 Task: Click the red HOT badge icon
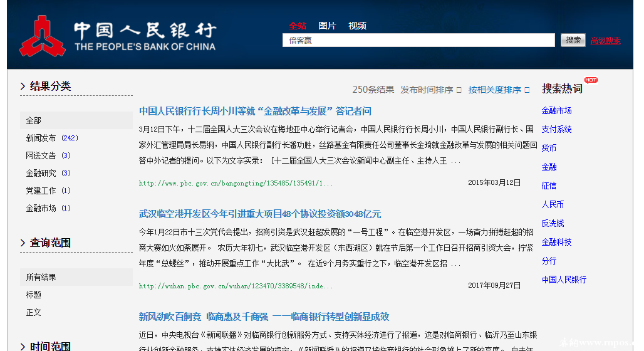point(591,80)
